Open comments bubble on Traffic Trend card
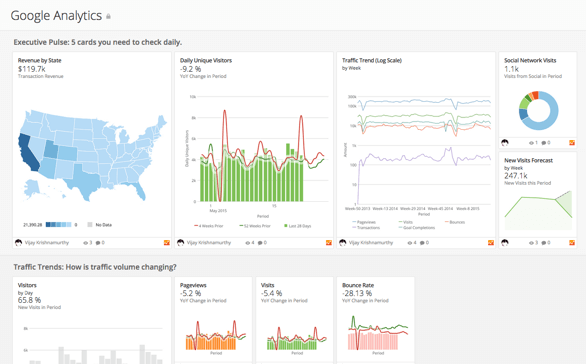586x364 pixels. point(422,243)
